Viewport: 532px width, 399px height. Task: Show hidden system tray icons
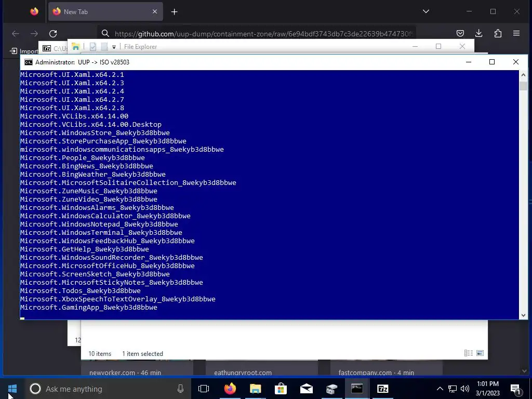pos(440,389)
